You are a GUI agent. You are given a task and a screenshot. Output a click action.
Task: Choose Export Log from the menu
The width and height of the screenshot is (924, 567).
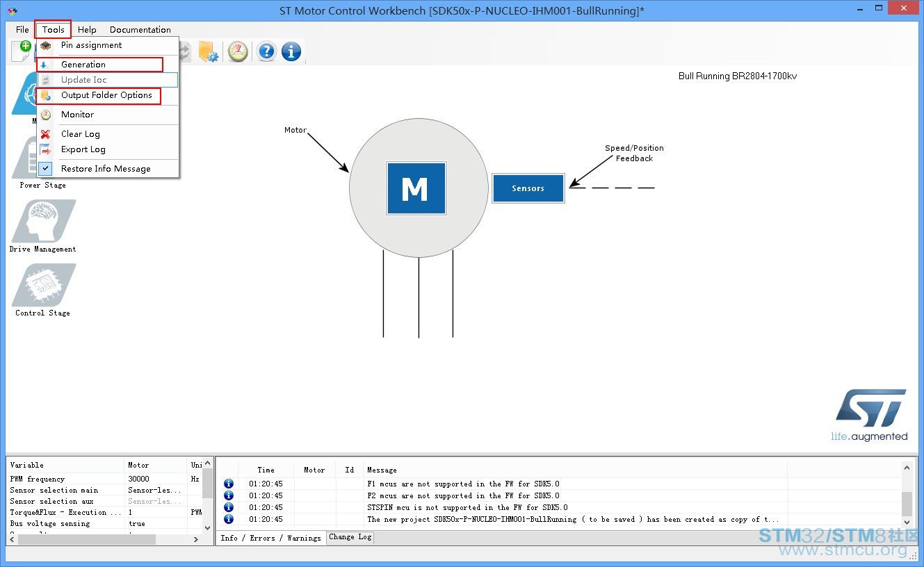(x=108, y=149)
